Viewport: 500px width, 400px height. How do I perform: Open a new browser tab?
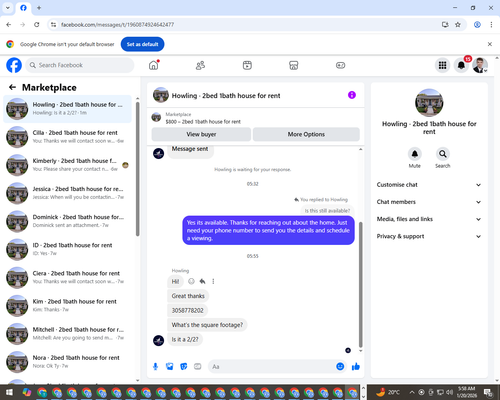point(39,8)
